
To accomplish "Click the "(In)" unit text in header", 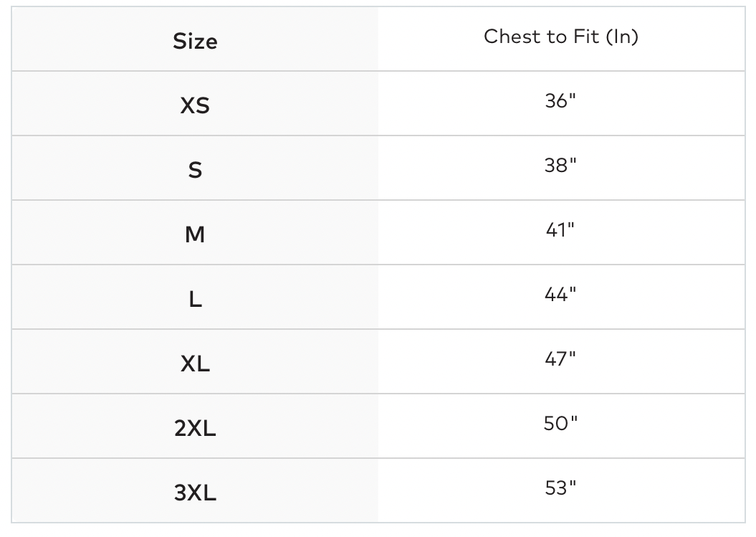I will [x=621, y=37].
